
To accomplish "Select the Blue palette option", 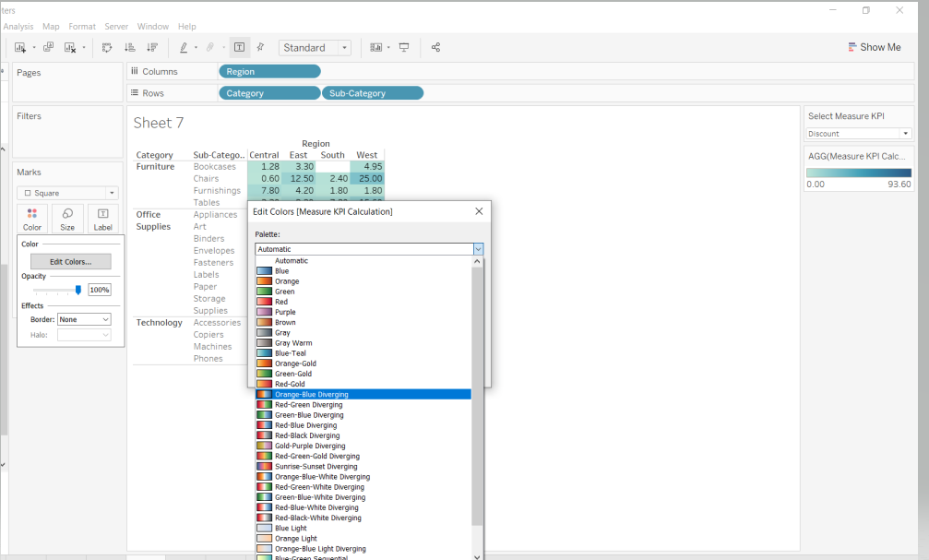I will [363, 271].
